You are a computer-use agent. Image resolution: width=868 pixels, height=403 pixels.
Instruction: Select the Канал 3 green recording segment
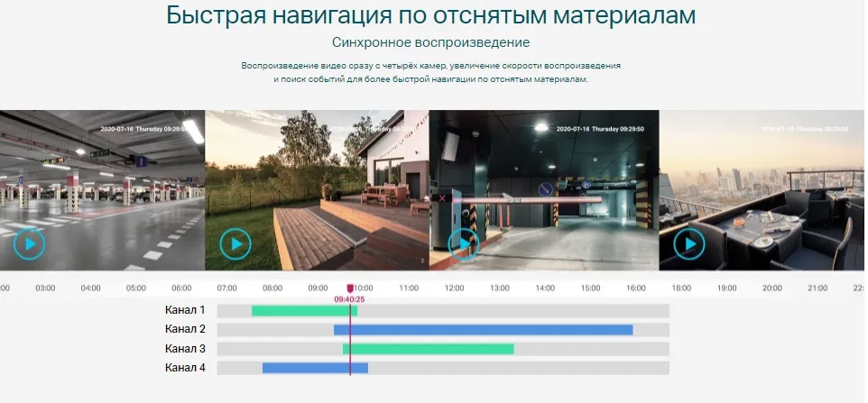[428, 349]
